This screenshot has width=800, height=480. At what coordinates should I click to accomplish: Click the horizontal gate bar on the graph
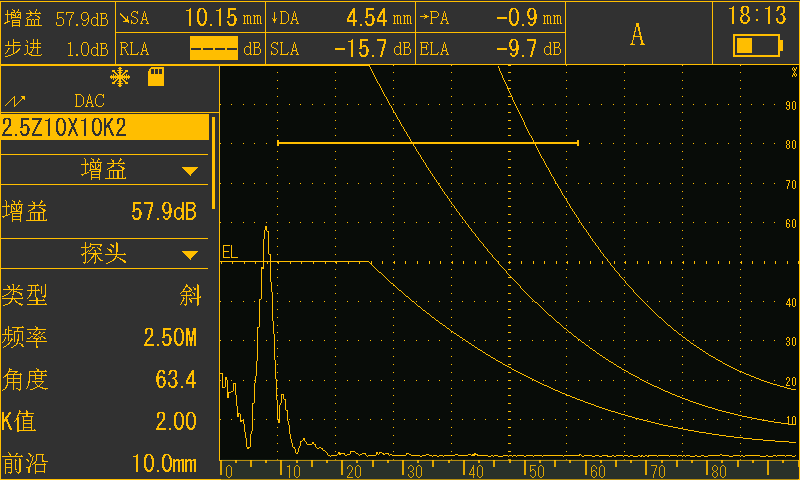(x=428, y=143)
